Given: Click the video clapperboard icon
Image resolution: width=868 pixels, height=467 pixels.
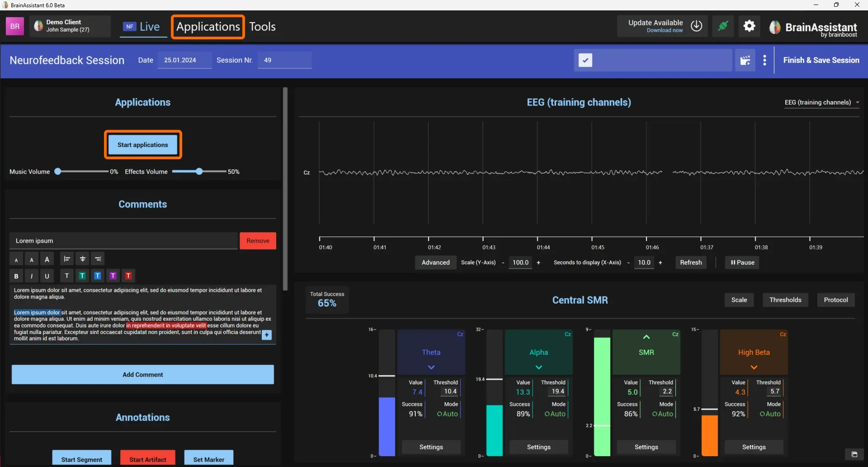Looking at the screenshot, I should point(745,60).
